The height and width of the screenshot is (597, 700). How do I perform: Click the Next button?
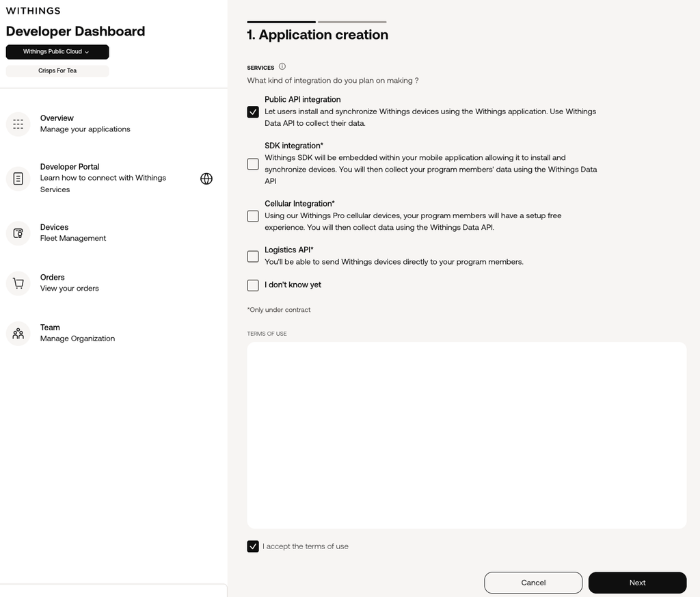tap(637, 583)
